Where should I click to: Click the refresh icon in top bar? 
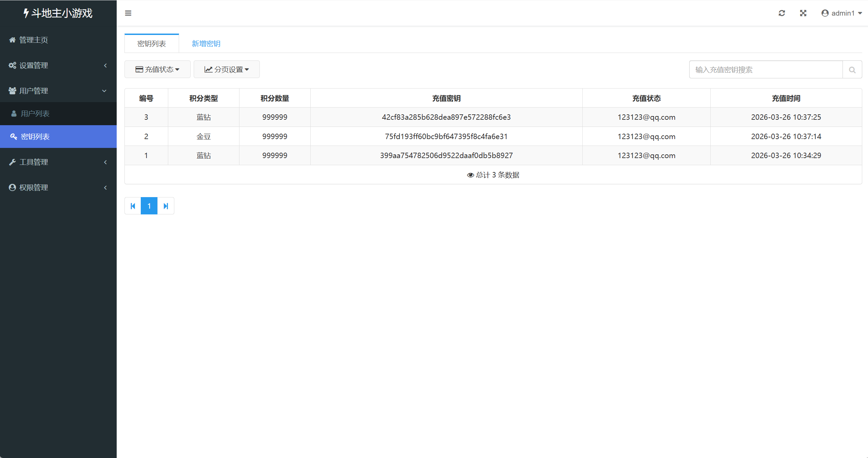tap(782, 13)
